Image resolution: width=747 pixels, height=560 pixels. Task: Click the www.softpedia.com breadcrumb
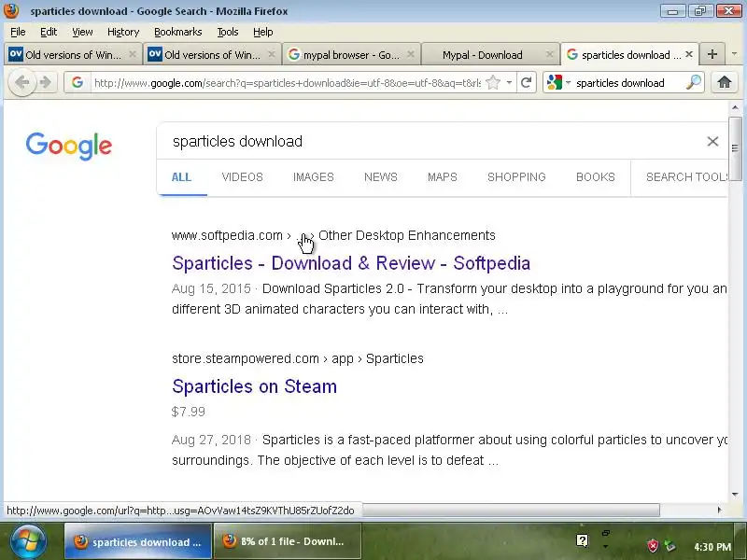227,235
